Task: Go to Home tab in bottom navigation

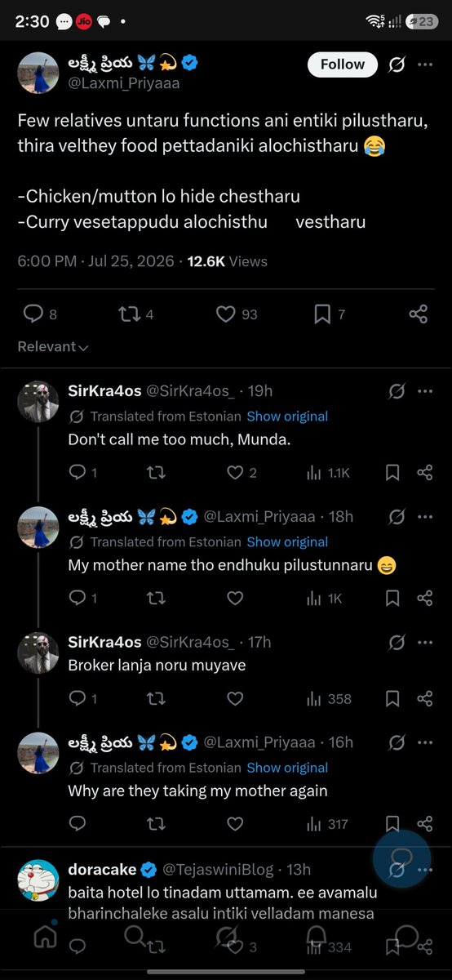Action: (x=45, y=938)
